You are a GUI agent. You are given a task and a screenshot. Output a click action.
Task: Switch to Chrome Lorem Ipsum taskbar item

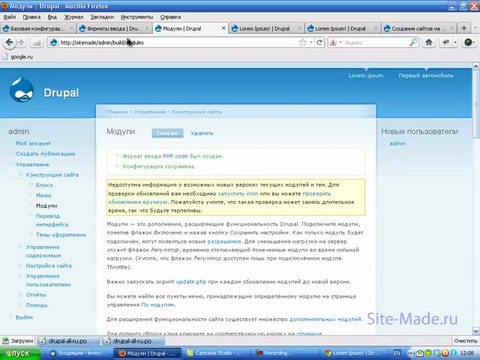pyautogui.click(x=354, y=353)
